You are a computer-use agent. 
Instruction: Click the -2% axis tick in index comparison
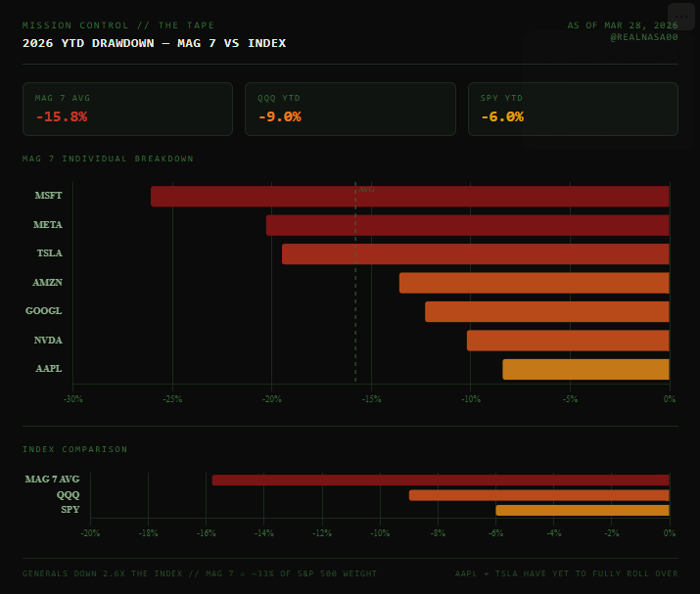click(x=612, y=533)
